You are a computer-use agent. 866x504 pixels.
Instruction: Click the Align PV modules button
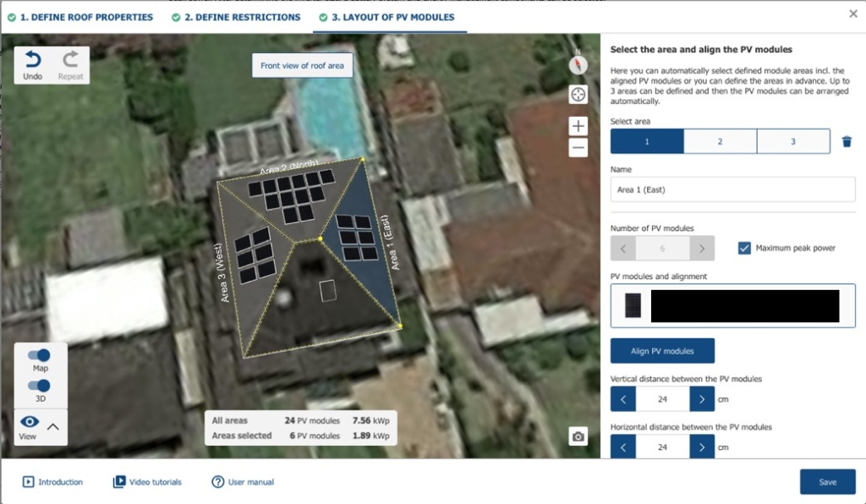click(663, 350)
